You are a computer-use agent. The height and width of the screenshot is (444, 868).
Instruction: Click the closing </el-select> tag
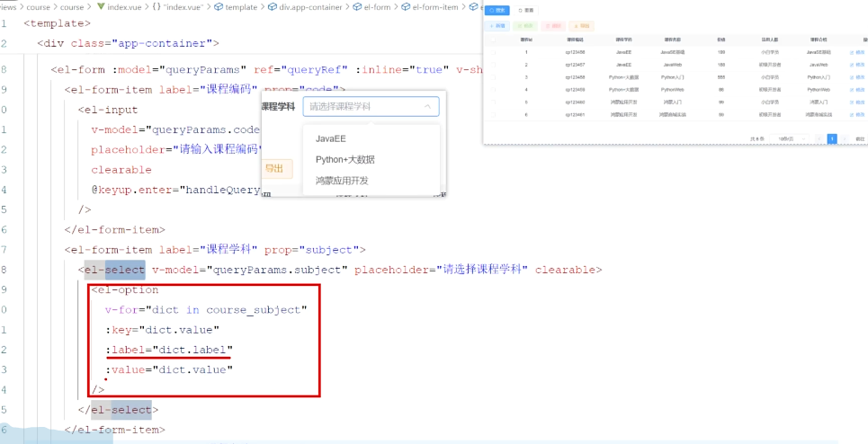click(118, 410)
